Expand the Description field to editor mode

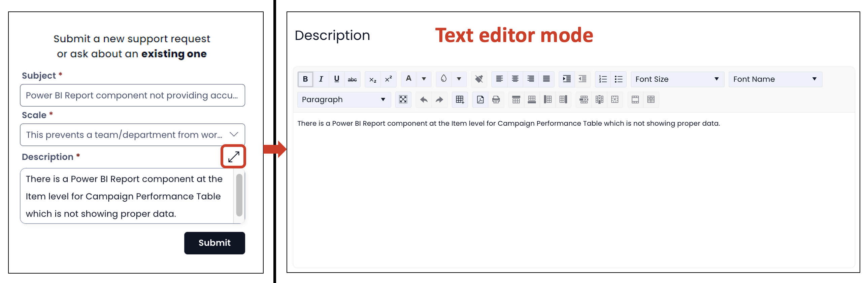pyautogui.click(x=234, y=157)
